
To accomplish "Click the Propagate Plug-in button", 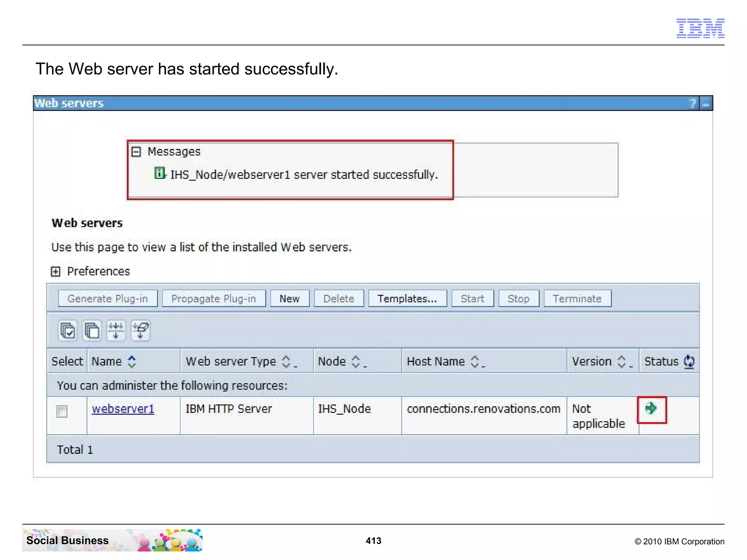I will click(x=214, y=299).
